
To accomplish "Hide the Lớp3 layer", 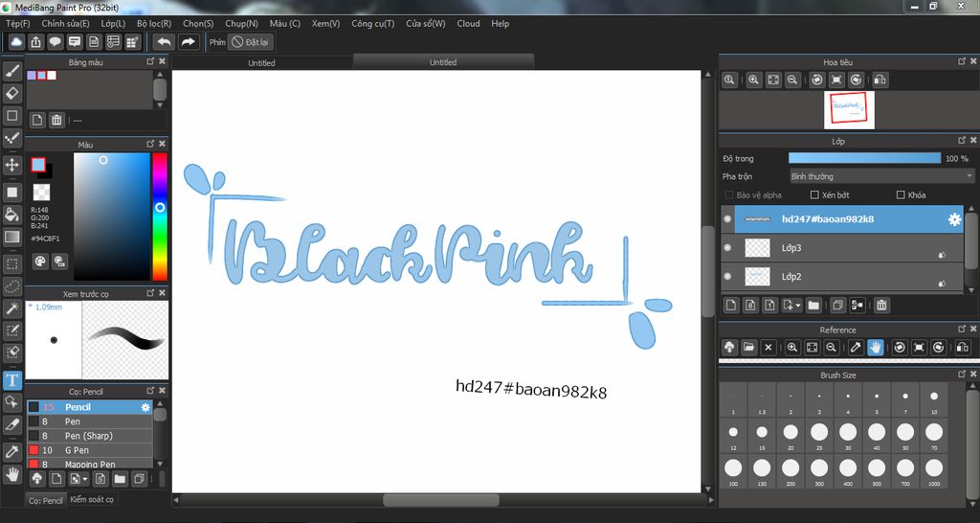I will point(727,248).
